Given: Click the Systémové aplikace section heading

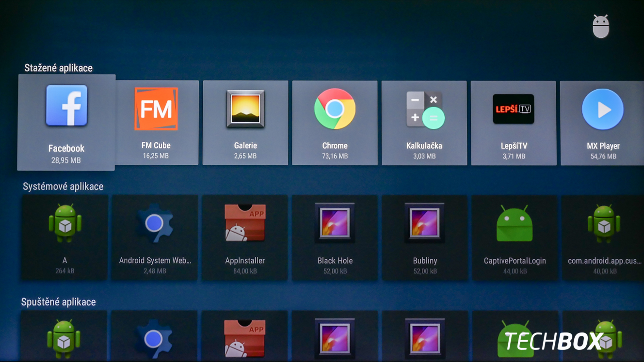Looking at the screenshot, I should [x=63, y=186].
